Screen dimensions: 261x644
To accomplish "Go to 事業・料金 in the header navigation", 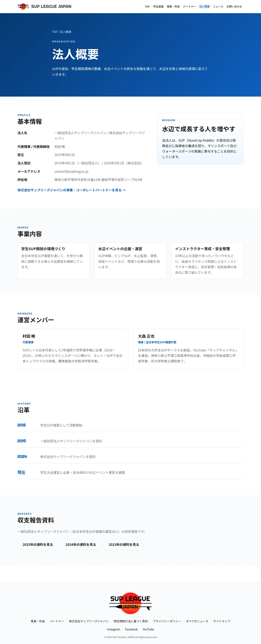I will pos(173,6).
